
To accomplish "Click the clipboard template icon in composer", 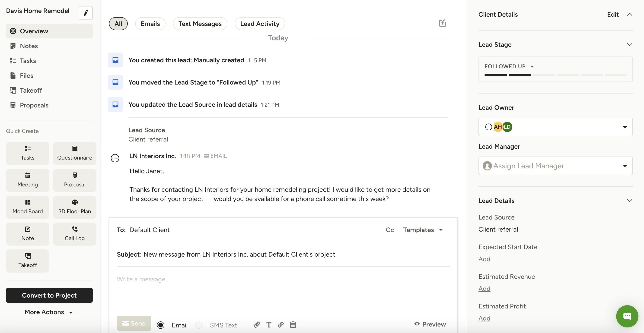I will click(x=293, y=324).
